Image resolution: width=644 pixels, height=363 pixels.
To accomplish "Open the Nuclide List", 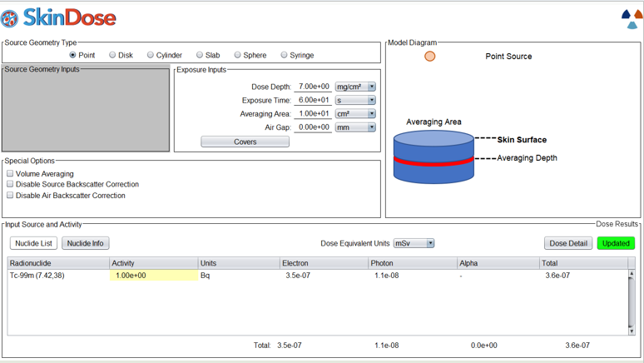I will (x=33, y=243).
